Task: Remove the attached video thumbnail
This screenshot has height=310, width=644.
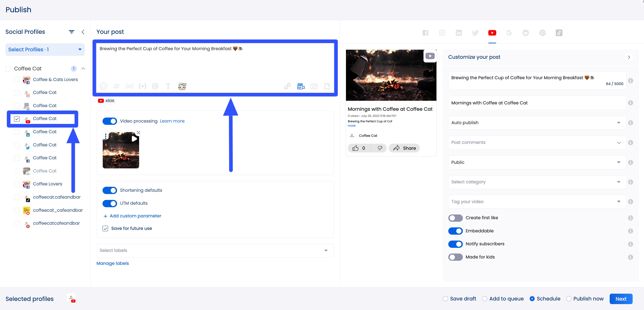Action: click(138, 133)
